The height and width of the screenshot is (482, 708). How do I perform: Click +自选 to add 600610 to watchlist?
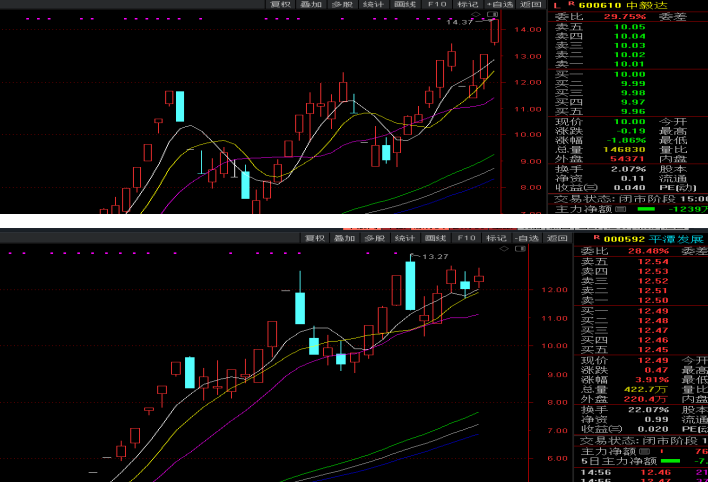pos(500,4)
